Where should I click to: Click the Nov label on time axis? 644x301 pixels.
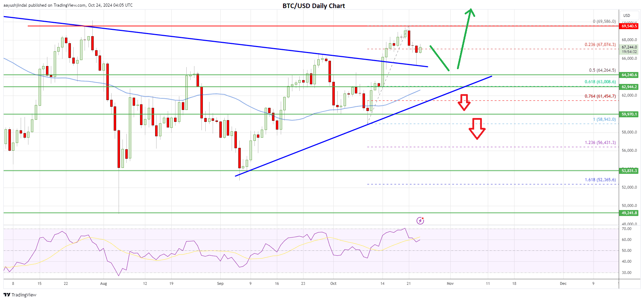pos(450,283)
